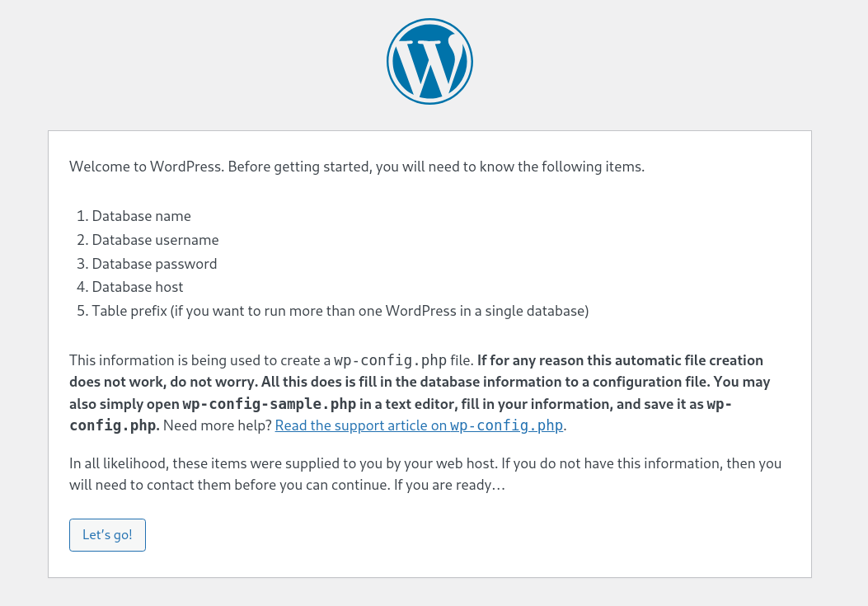Screen dimensions: 868x606
Task: Click the 'Welcome to WordPress' intro sentence
Action: (x=356, y=167)
